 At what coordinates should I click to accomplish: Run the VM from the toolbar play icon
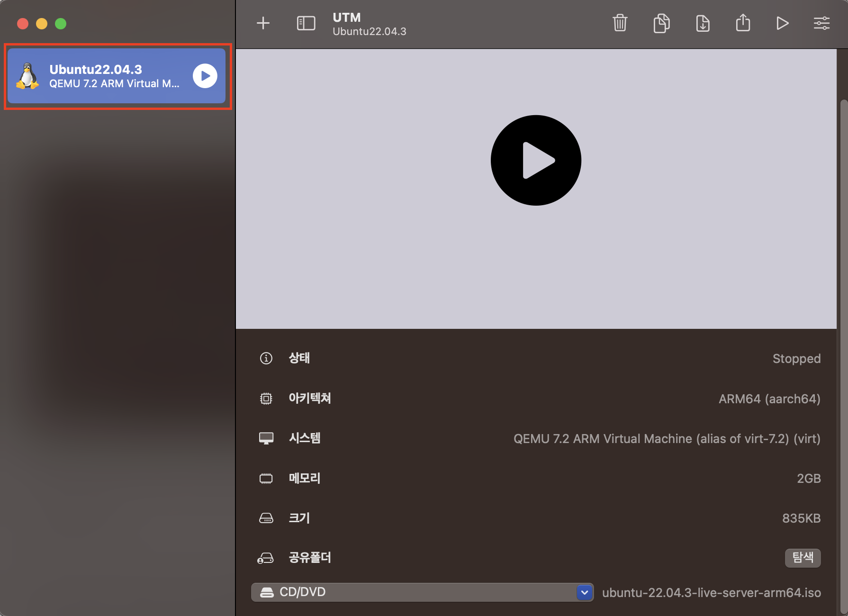pyautogui.click(x=782, y=23)
